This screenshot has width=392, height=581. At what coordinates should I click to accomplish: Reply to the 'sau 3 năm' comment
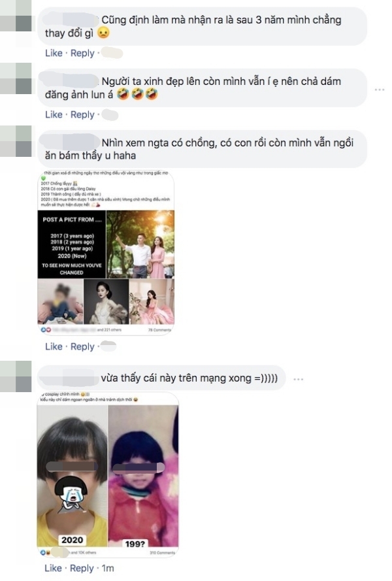[82, 54]
